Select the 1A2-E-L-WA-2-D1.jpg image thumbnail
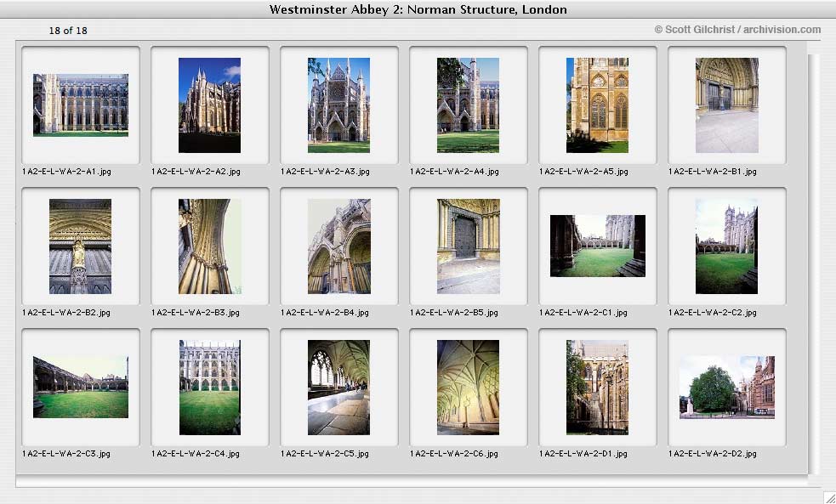The image size is (836, 504). pos(597,388)
